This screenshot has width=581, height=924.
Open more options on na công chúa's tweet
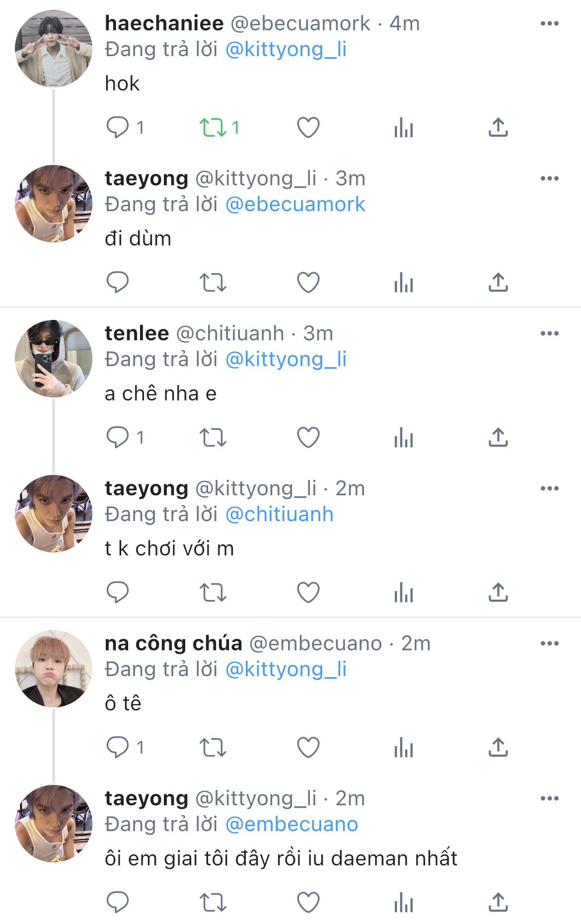550,643
